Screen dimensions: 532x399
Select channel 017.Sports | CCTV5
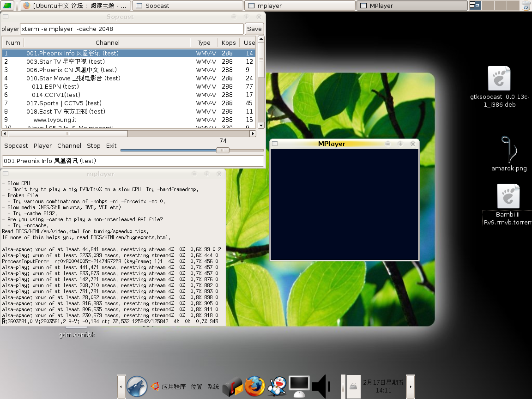[129, 103]
